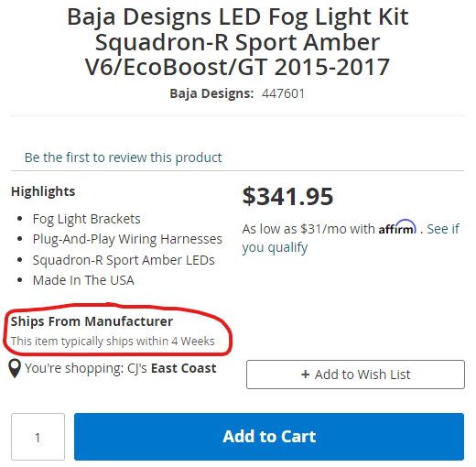Click the plus icon on Wish List button
This screenshot has width=476, height=467.
[x=305, y=375]
